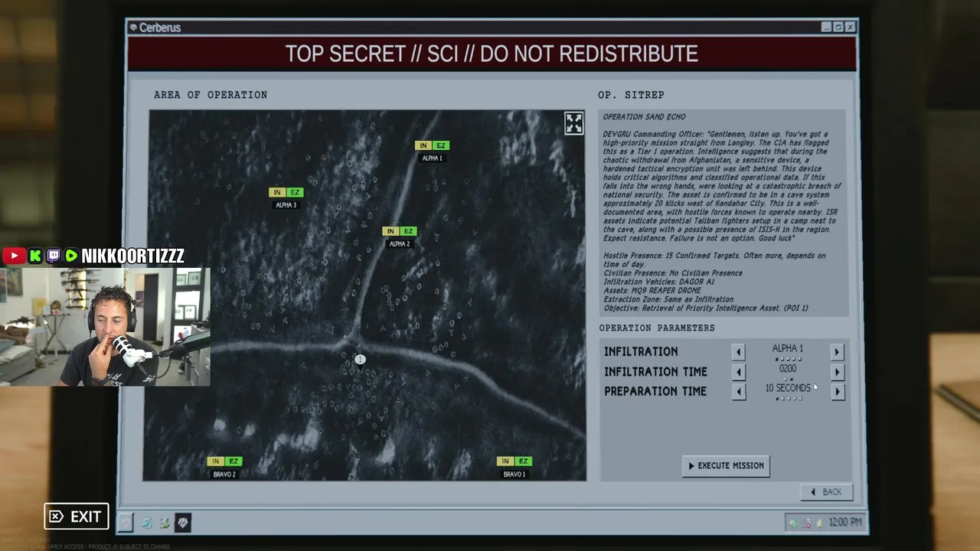Click the 12:00 PM clock
The width and height of the screenshot is (980, 551).
pos(845,522)
